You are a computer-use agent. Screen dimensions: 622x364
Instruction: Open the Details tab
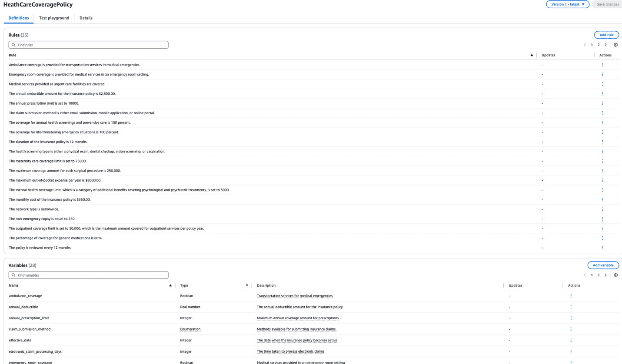(x=86, y=18)
